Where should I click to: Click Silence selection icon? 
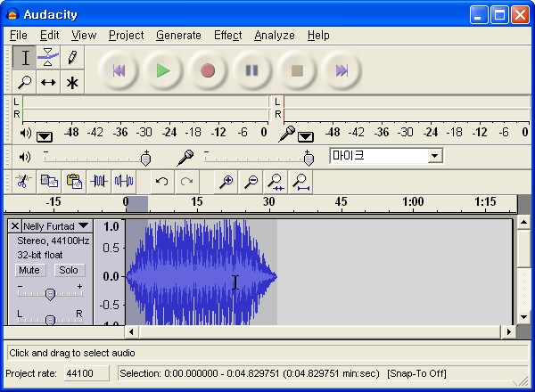(124, 181)
